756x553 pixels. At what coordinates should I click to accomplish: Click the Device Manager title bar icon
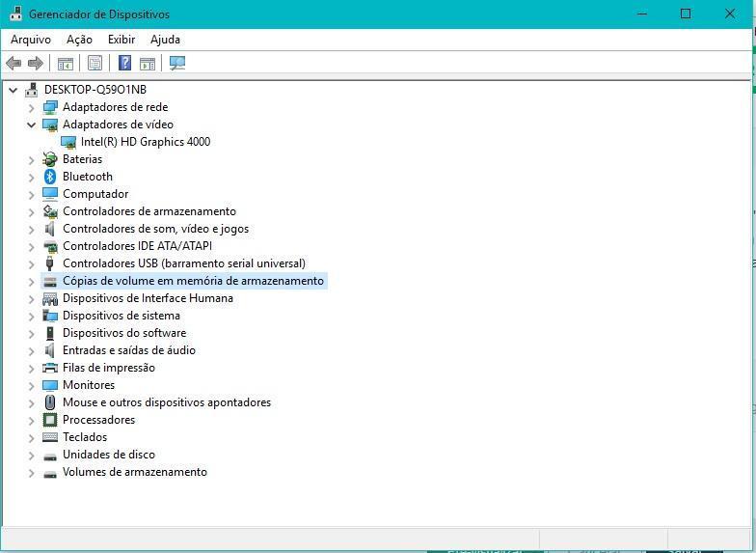click(15, 14)
